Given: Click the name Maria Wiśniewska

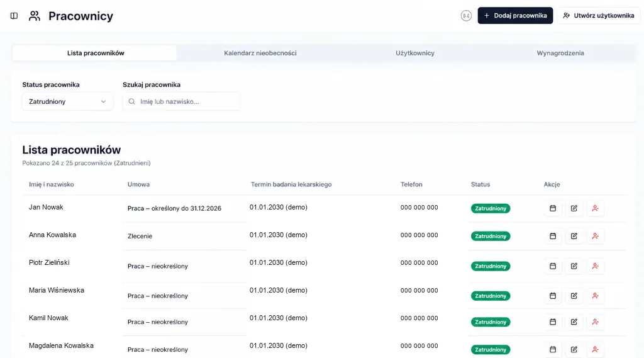Looking at the screenshot, I should [x=56, y=290].
